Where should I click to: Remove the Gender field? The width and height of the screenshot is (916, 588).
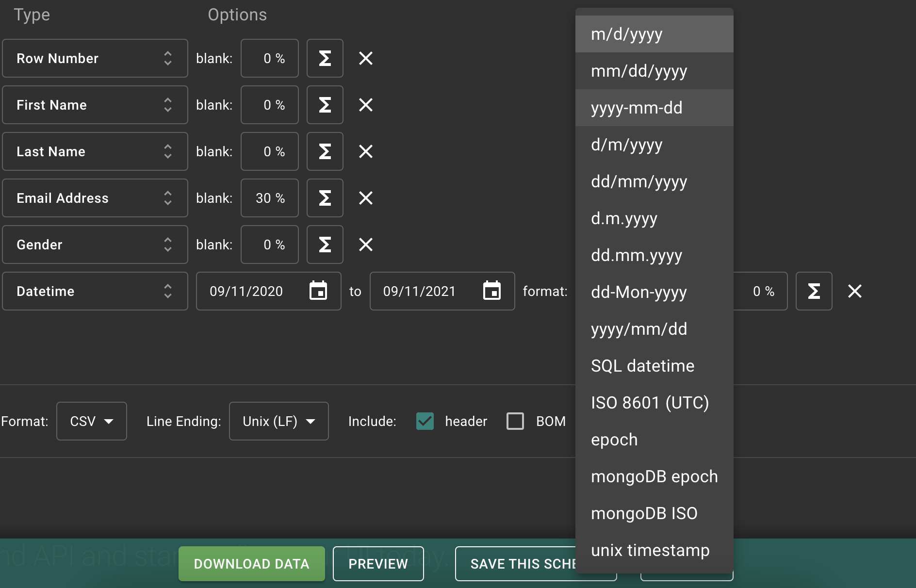pyautogui.click(x=366, y=245)
